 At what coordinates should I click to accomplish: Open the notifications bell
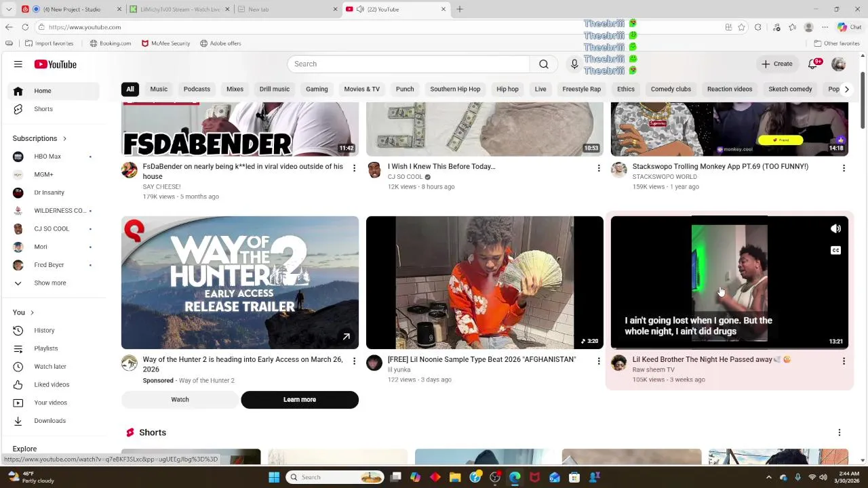pos(813,64)
